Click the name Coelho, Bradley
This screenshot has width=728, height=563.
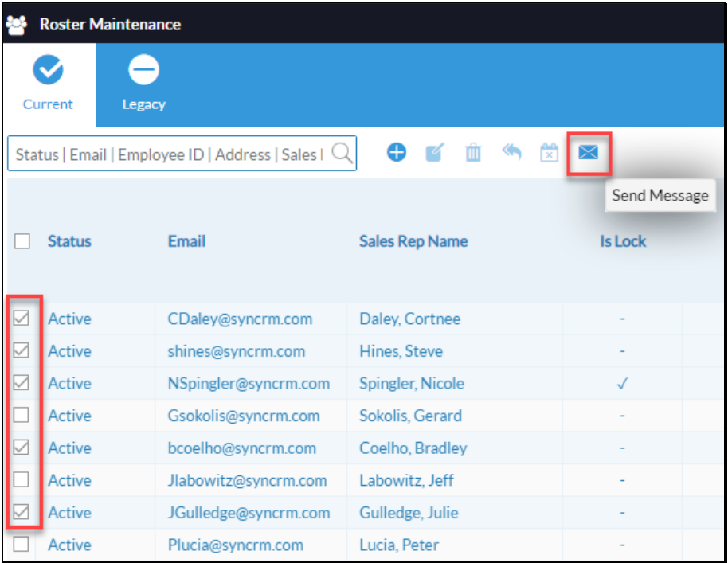[413, 448]
